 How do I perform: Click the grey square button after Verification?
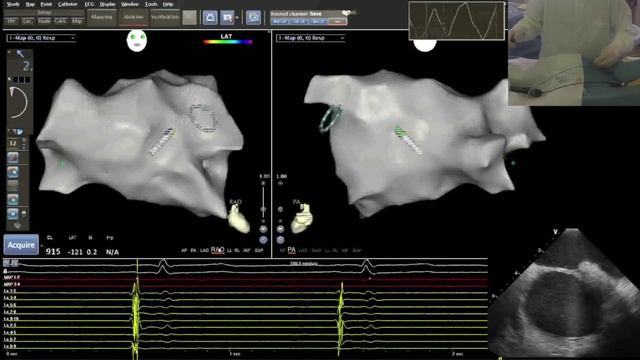tap(189, 18)
